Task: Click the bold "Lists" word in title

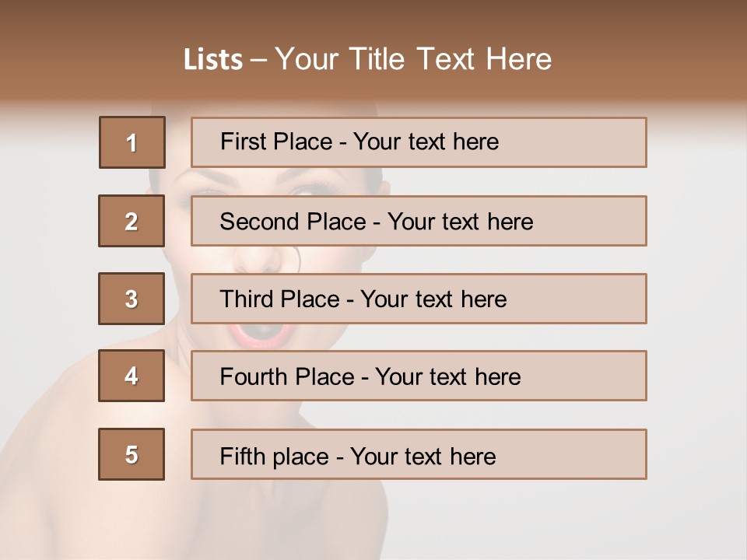Action: [212, 60]
